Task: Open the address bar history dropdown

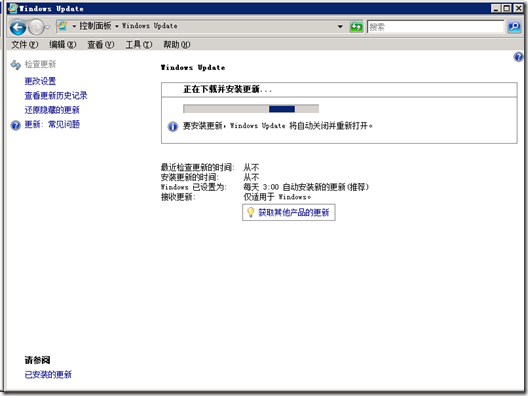Action: pyautogui.click(x=340, y=26)
